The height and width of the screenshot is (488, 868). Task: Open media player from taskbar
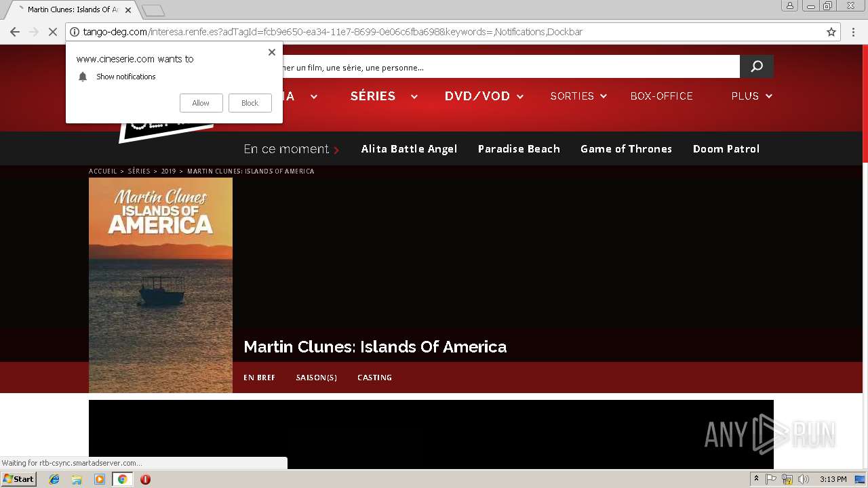(x=100, y=479)
